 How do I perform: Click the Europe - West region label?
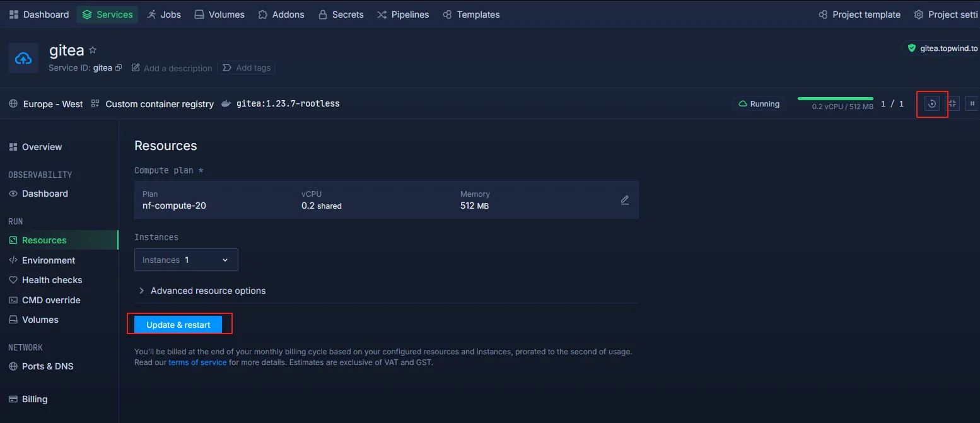pos(53,104)
